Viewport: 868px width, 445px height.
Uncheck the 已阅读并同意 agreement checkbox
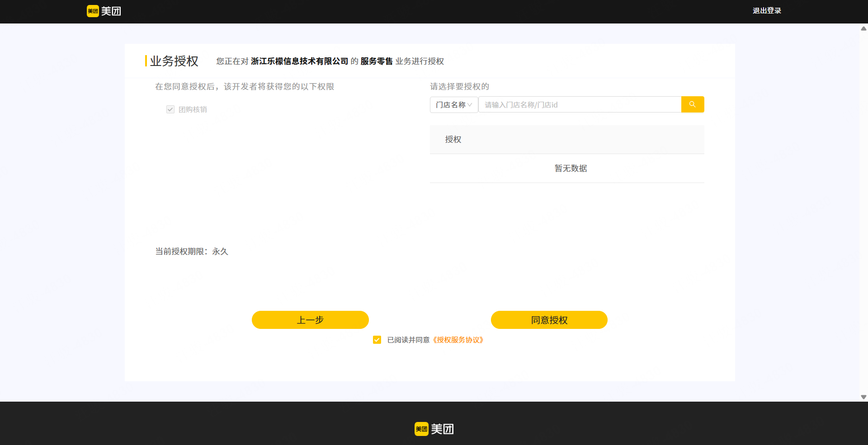click(x=377, y=340)
